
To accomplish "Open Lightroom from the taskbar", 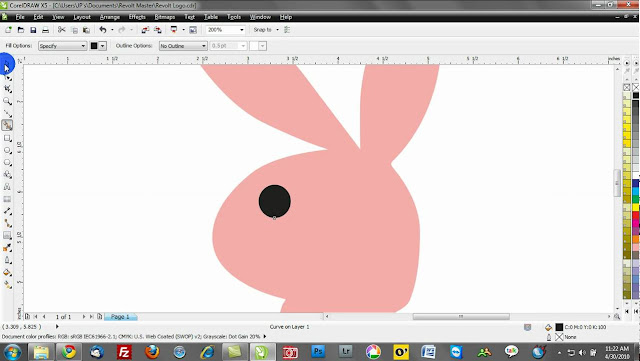I will pyautogui.click(x=345, y=352).
